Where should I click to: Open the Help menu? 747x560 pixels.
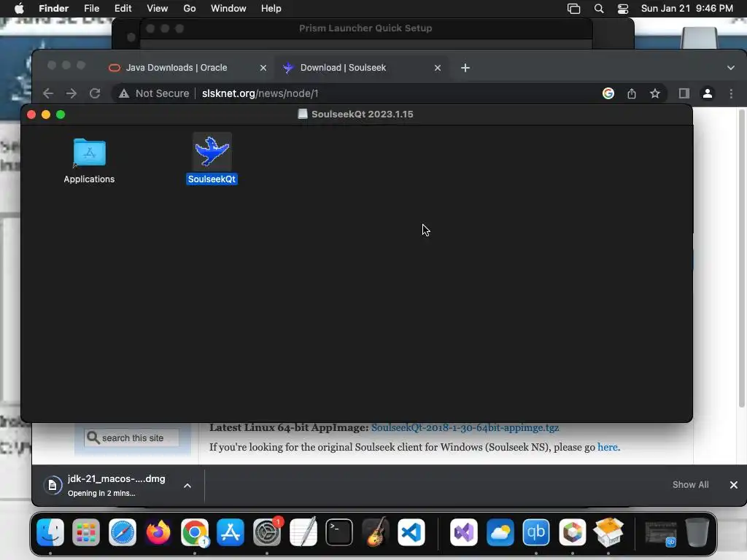click(x=271, y=9)
